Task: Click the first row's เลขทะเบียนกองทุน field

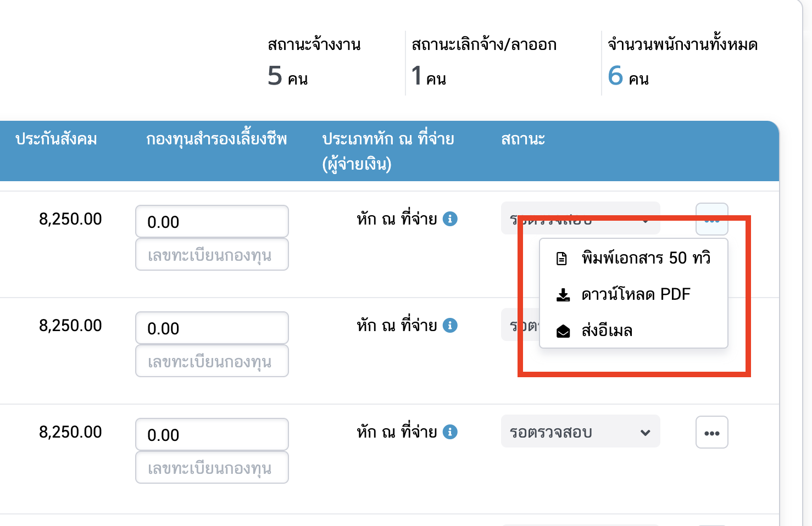Action: (212, 255)
